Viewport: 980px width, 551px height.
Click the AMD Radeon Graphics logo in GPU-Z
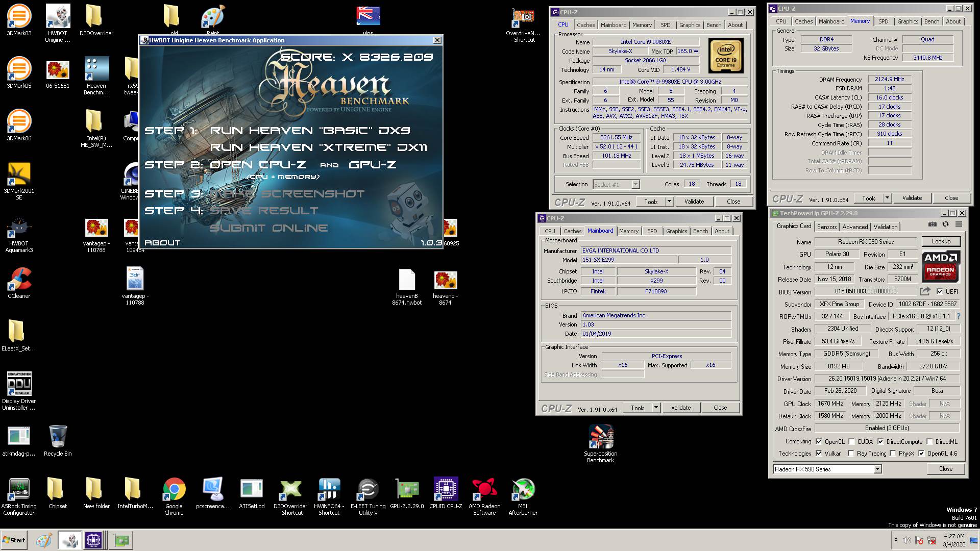[x=941, y=266]
